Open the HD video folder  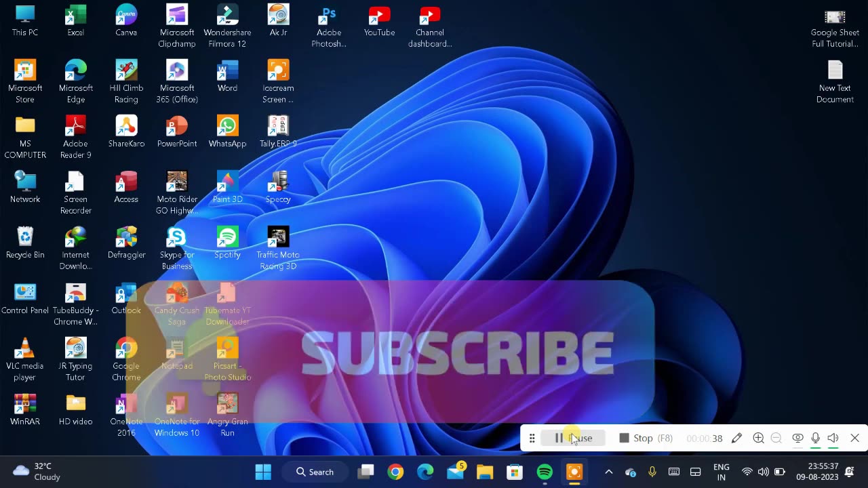tap(75, 409)
